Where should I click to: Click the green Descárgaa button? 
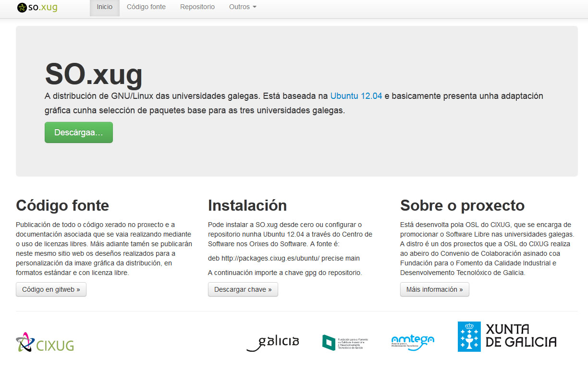pyautogui.click(x=79, y=132)
